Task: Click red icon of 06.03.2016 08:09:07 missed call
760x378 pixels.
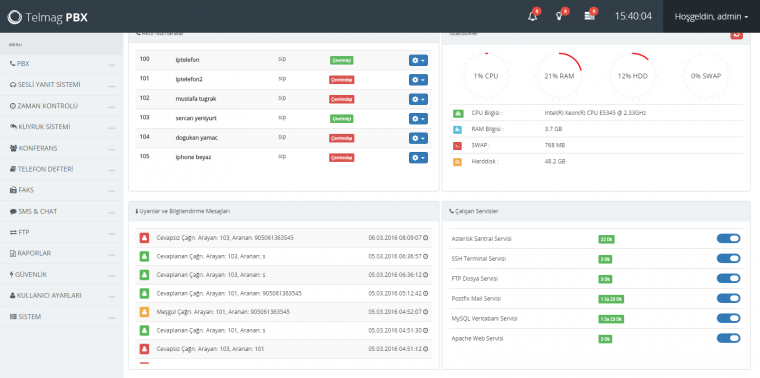Action: [x=144, y=238]
